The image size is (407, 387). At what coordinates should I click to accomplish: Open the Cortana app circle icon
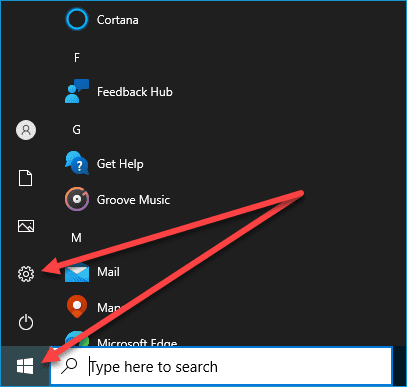click(77, 20)
